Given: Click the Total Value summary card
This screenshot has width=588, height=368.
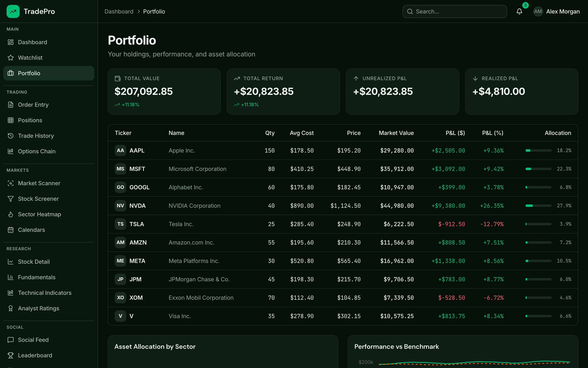Looking at the screenshot, I should pos(164,92).
